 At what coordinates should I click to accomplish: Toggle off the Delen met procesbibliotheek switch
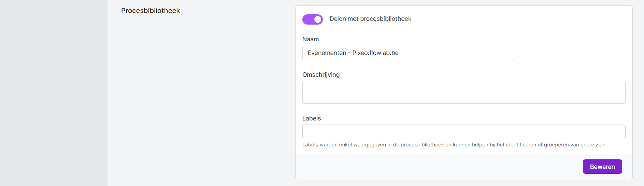tap(312, 19)
